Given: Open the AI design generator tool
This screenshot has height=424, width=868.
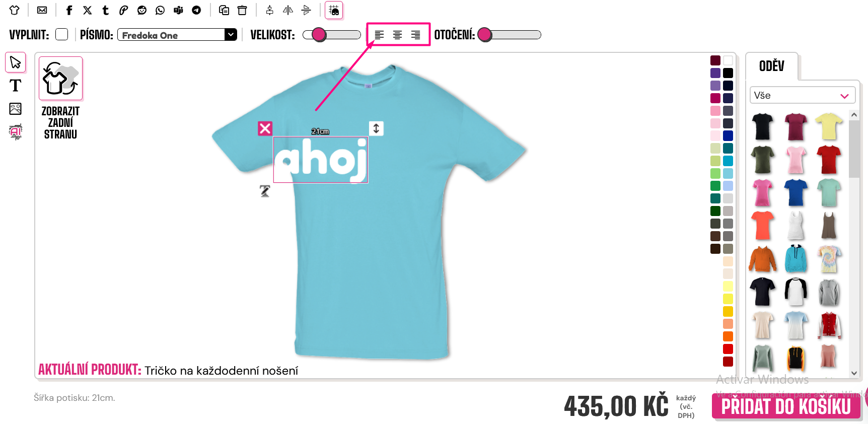Looking at the screenshot, I should click(16, 132).
